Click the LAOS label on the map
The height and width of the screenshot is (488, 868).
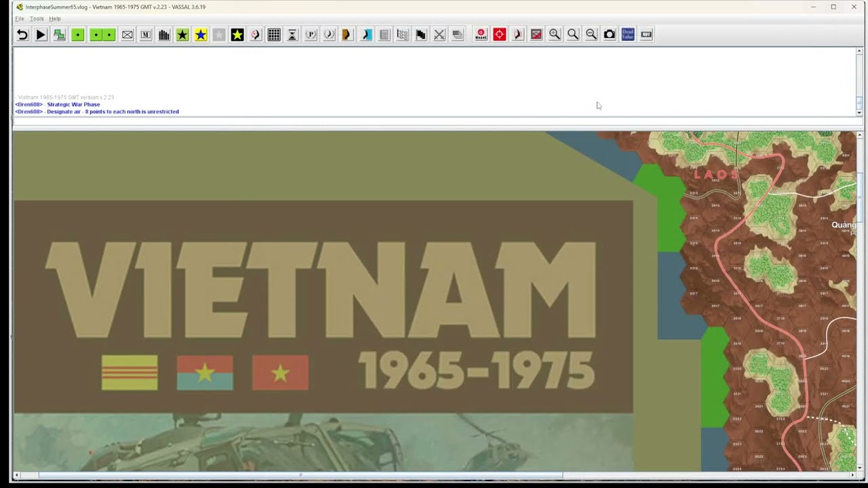[x=716, y=174]
